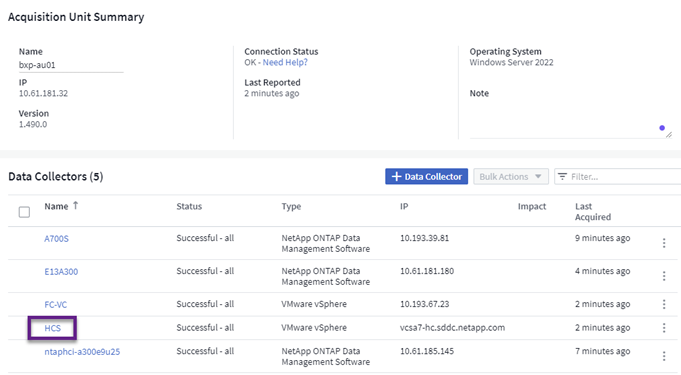Open the E13A300 data collector
Image resolution: width=681 pixels, height=375 pixels.
click(x=61, y=272)
